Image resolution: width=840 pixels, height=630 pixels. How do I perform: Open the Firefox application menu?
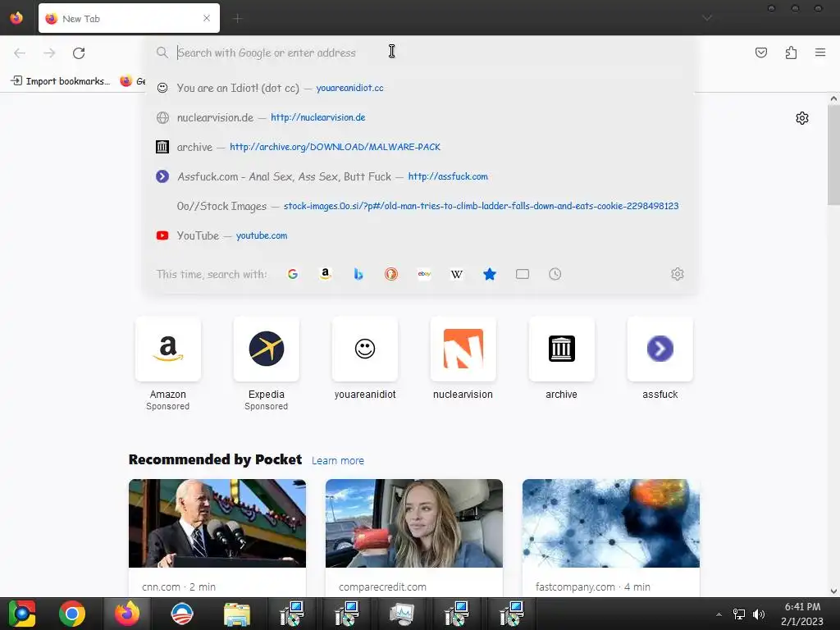819,52
